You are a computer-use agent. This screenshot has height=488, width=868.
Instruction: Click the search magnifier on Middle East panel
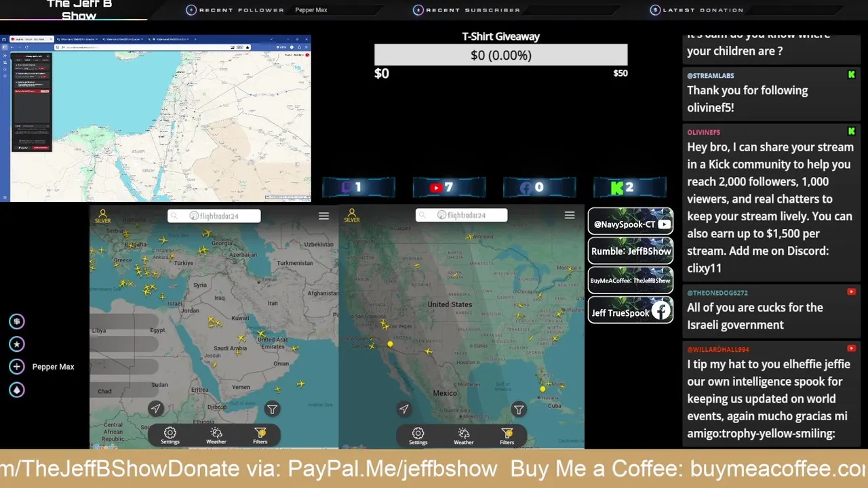[x=174, y=216]
